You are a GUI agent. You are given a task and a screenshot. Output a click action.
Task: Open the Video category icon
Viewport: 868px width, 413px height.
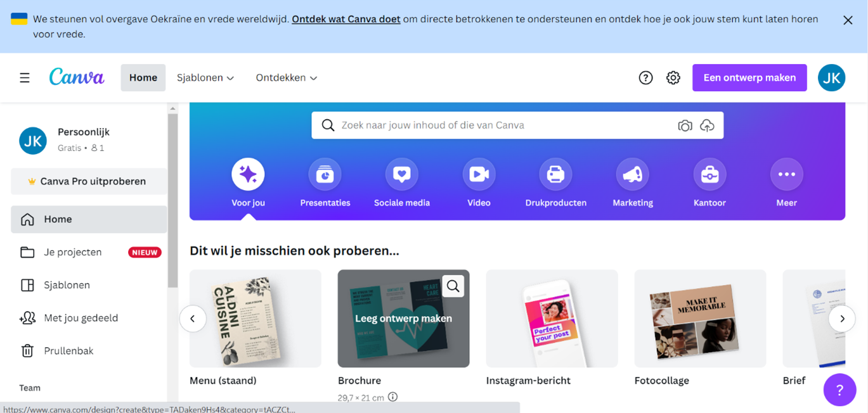coord(479,174)
